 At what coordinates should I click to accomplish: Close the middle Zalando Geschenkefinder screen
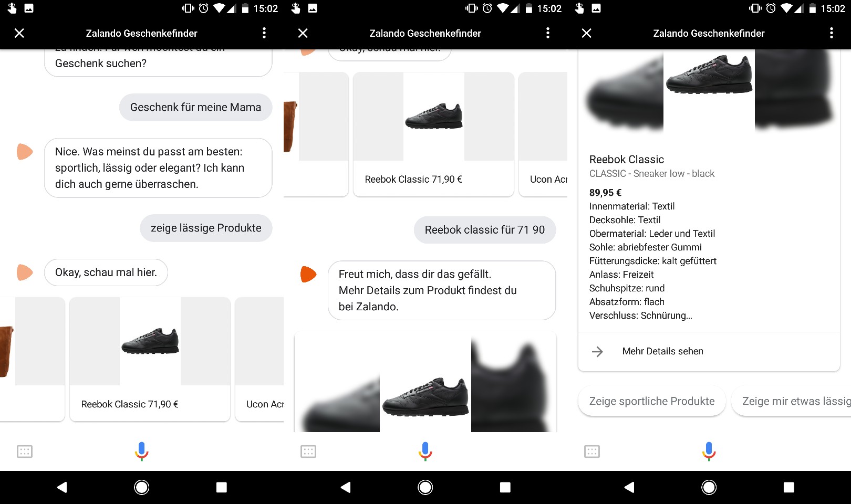[303, 33]
